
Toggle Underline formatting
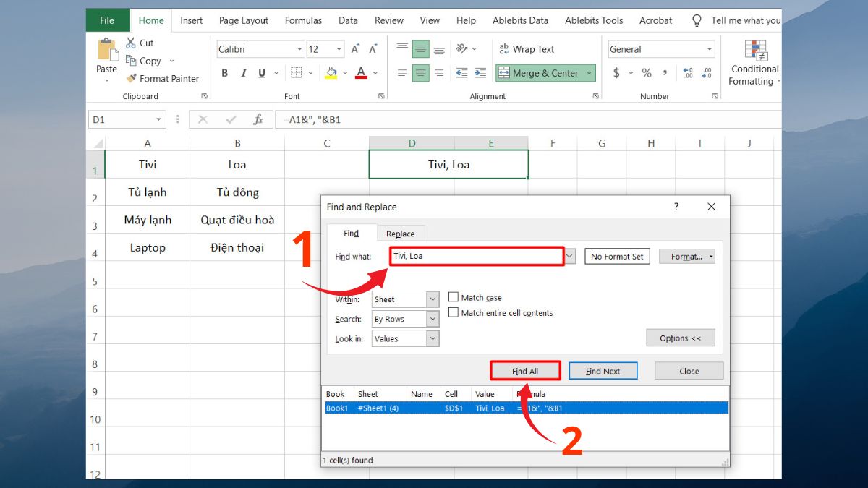click(x=261, y=73)
